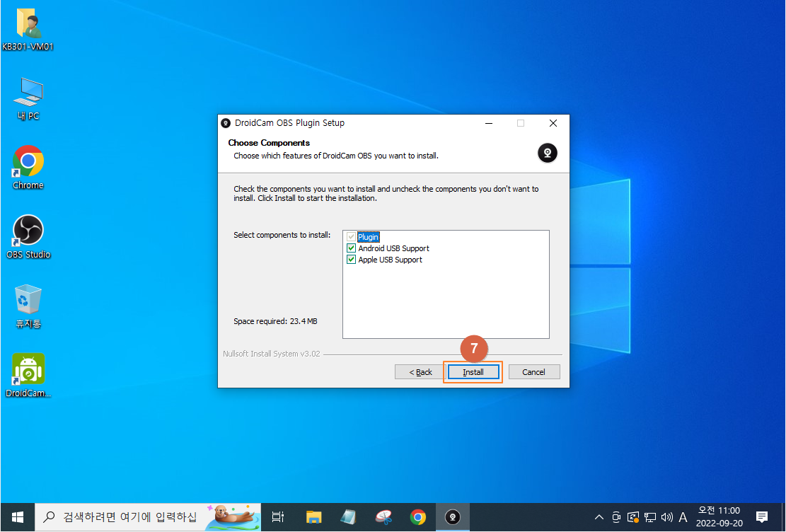Activate the DroidCam setup taskbar button
This screenshot has width=786, height=532.
click(453, 517)
